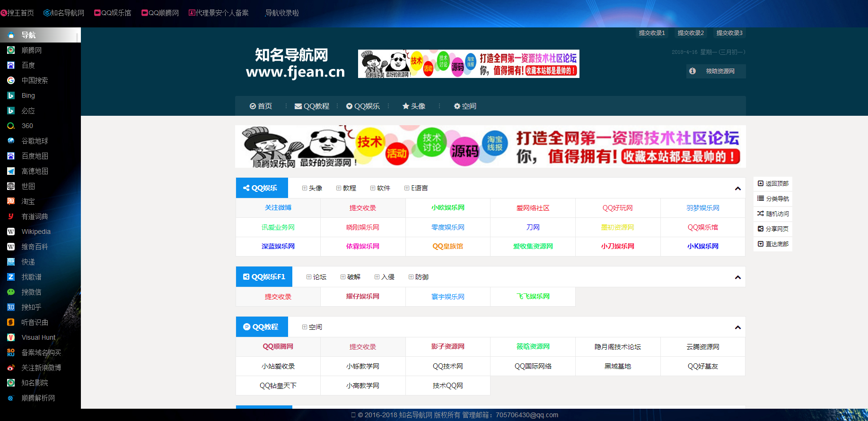868x421 pixels.
Task: Open the QQ教程 nav menu item
Action: [x=312, y=106]
